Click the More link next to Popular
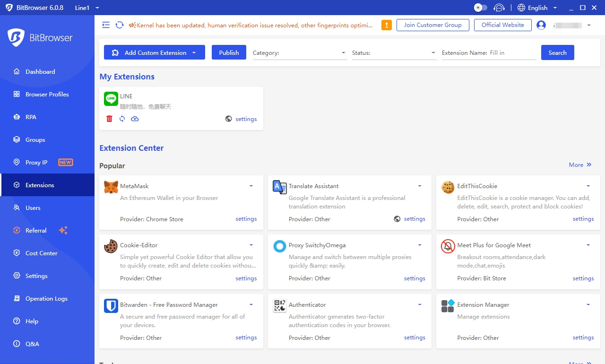Screen dimensions: 605x364 tap(580, 165)
